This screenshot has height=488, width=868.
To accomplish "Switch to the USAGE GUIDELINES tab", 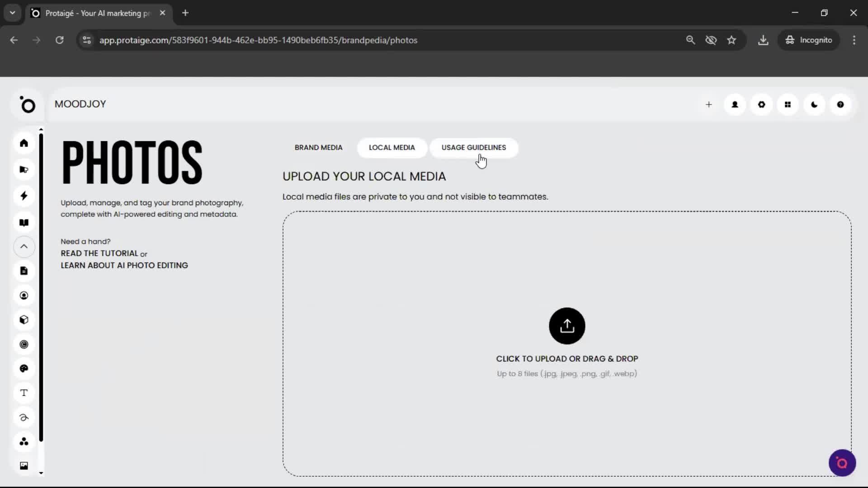I will [474, 147].
